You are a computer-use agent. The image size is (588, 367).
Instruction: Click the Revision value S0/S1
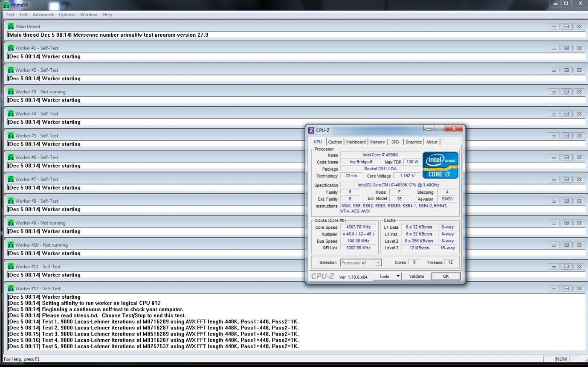tap(447, 199)
